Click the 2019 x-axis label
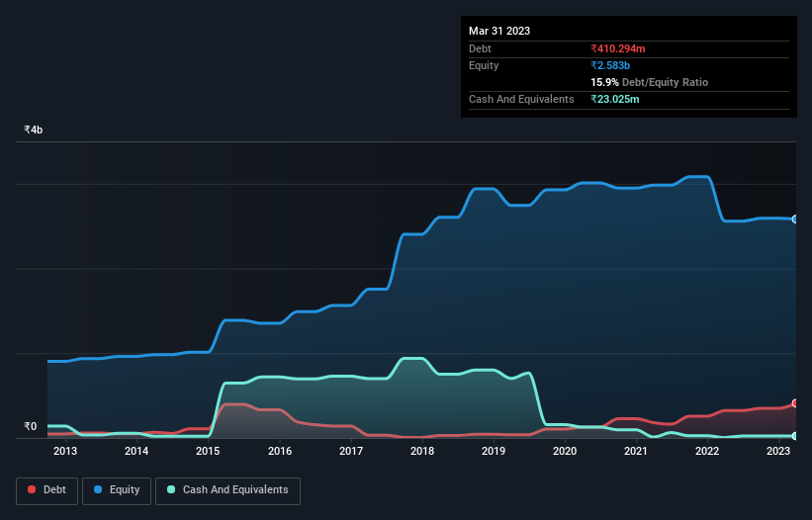 [494, 451]
